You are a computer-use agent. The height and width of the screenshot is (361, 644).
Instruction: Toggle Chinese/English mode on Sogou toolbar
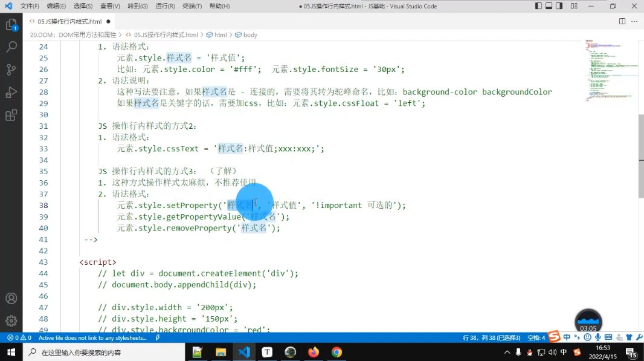tap(567, 337)
